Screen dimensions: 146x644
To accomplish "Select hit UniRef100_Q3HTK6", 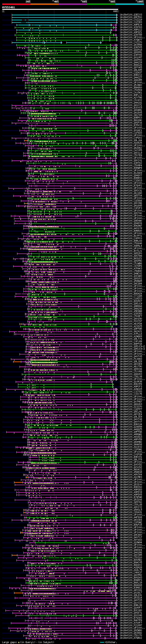I will pyautogui.click(x=131, y=55).
